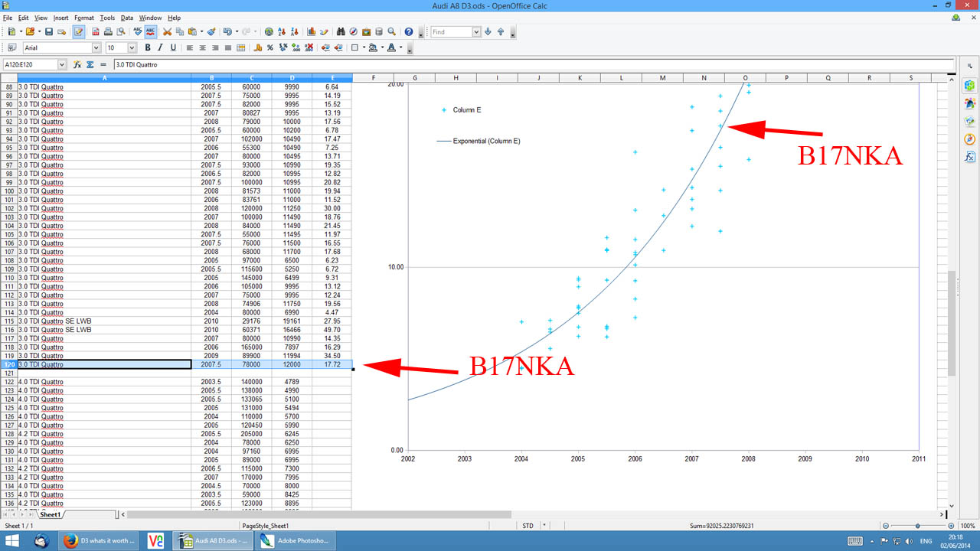Open sidebar Properties panel icon

coord(970,85)
